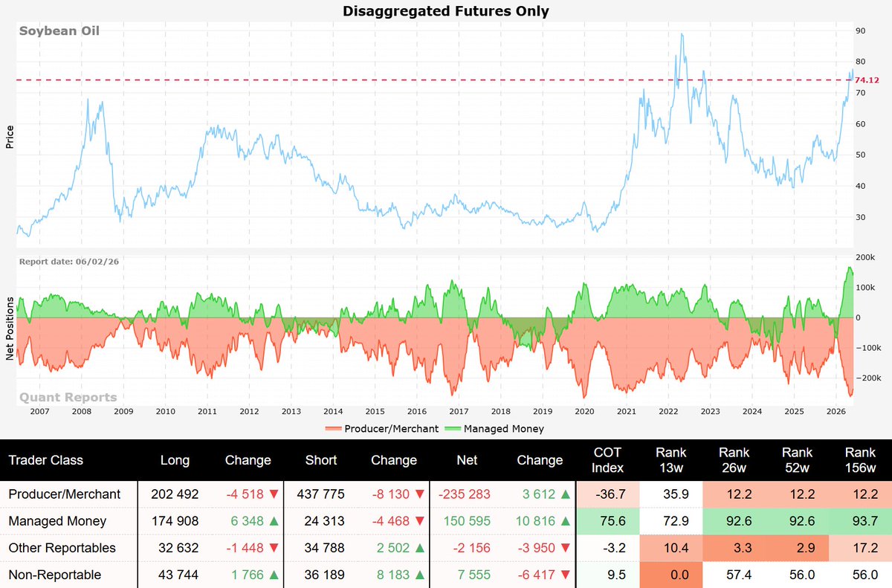
Task: Click the Disaggregated Futures Only chart title
Action: 446,10
